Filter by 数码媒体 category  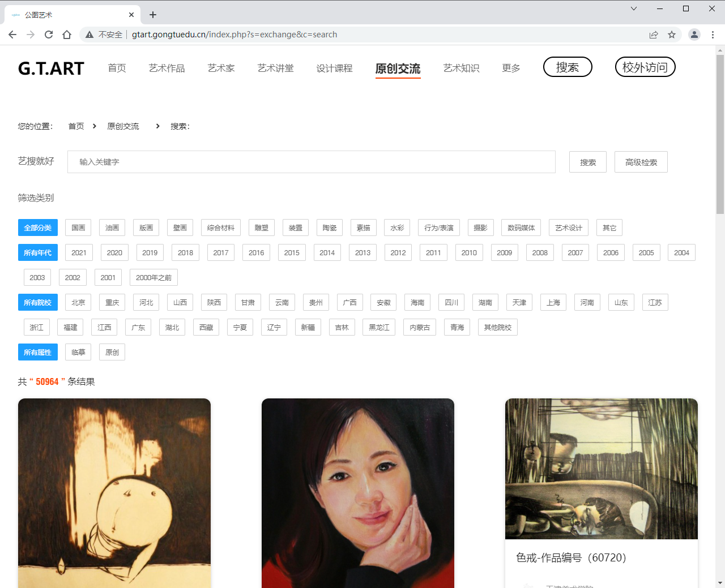[521, 228]
